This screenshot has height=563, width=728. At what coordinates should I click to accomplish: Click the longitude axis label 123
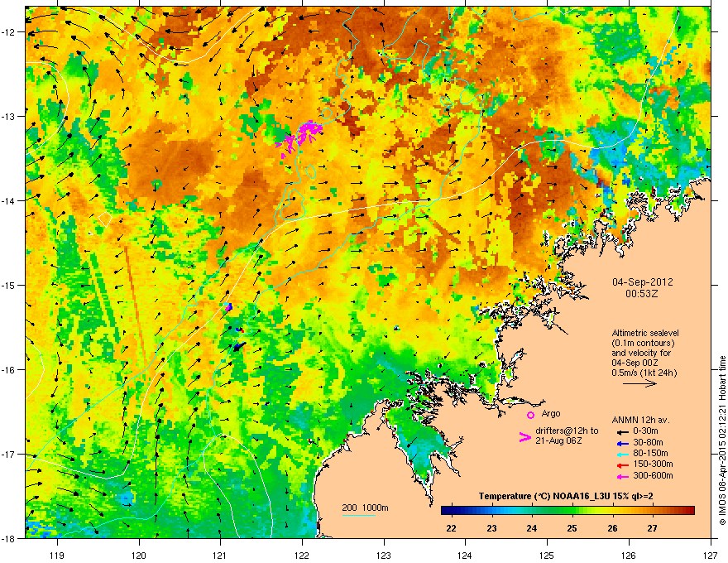click(384, 555)
